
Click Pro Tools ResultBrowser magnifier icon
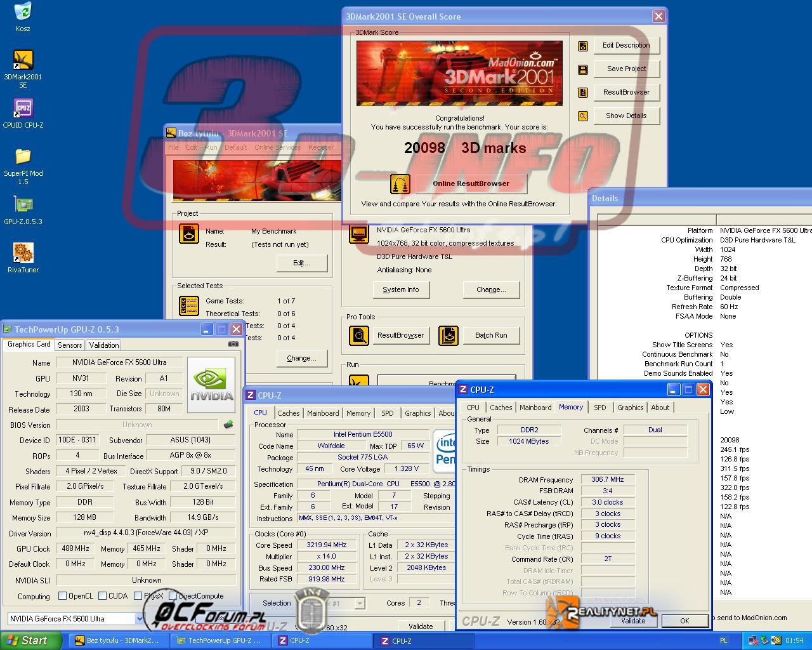359,335
